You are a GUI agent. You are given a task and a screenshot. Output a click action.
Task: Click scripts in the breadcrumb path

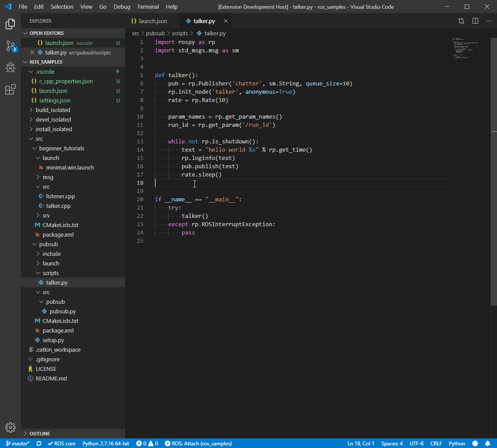180,33
